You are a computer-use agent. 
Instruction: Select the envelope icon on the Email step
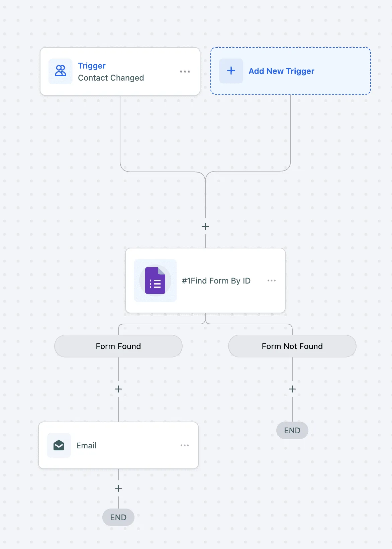[x=59, y=445]
